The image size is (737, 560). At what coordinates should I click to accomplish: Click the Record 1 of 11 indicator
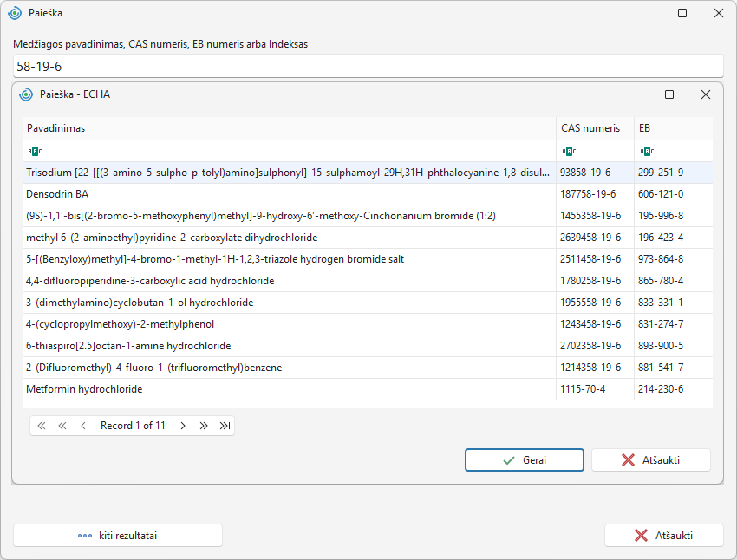(x=133, y=426)
